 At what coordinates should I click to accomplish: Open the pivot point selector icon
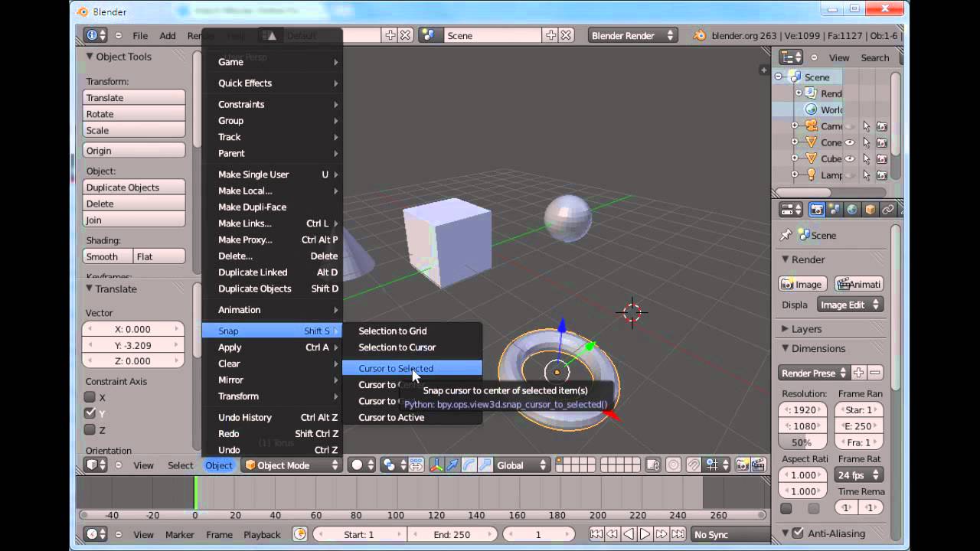pos(393,465)
